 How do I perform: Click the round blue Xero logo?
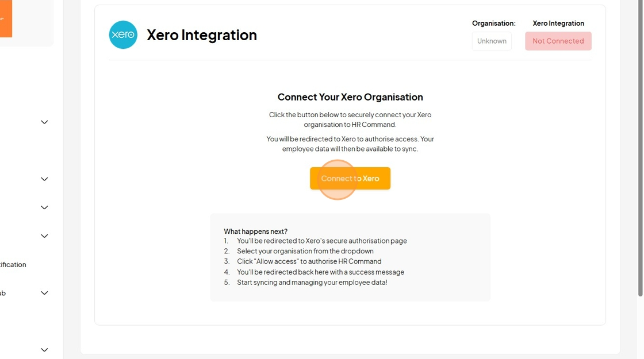123,35
